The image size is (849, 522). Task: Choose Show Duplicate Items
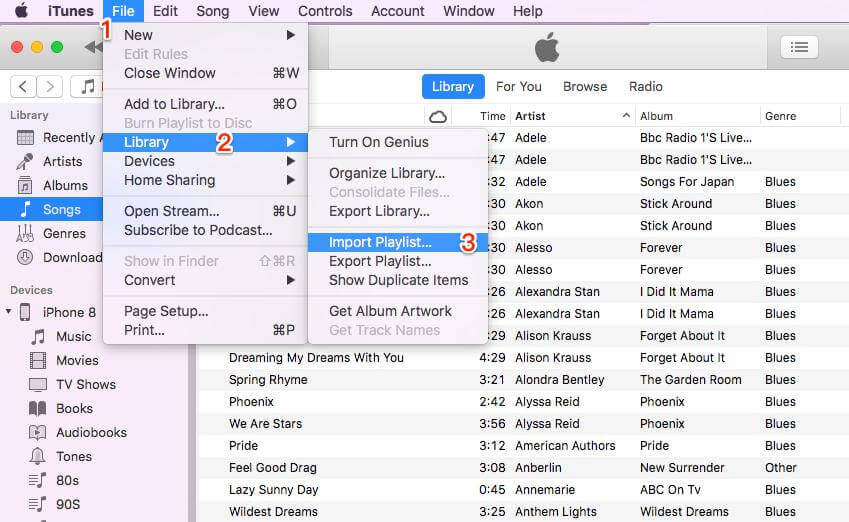(x=397, y=280)
